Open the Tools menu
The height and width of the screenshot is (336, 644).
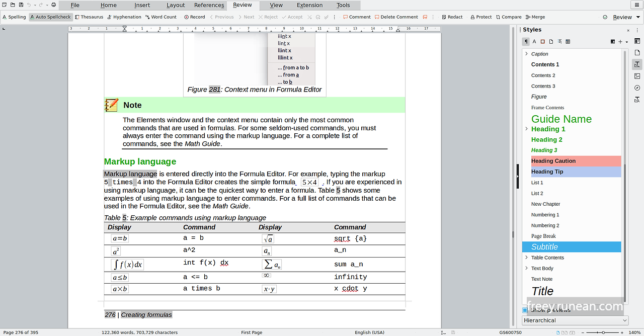344,5
